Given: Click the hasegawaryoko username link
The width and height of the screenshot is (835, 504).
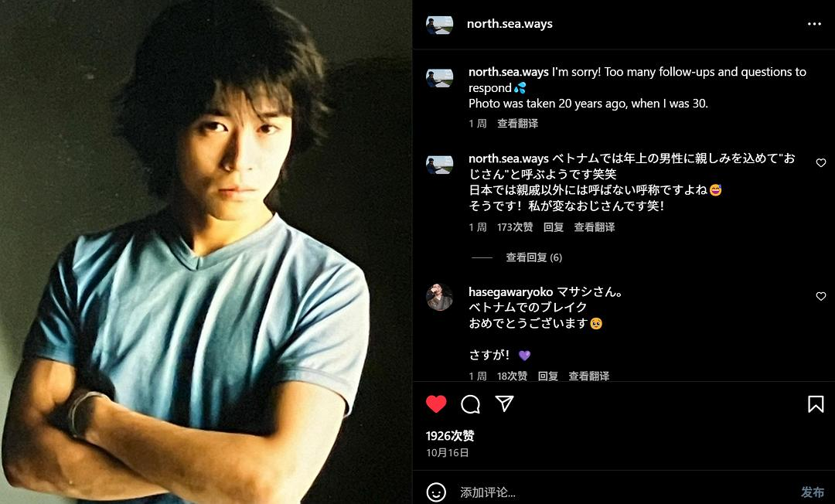Looking at the screenshot, I should tap(511, 291).
